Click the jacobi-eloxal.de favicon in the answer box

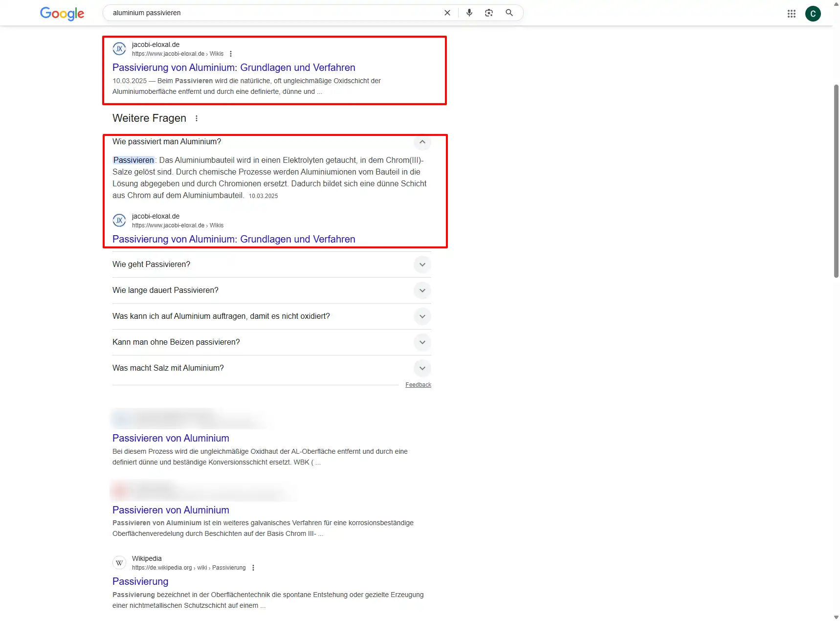(x=119, y=221)
